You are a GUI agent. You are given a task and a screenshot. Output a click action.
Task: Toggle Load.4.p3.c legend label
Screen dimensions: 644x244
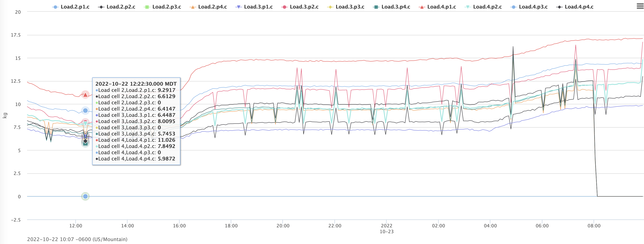coord(533,7)
